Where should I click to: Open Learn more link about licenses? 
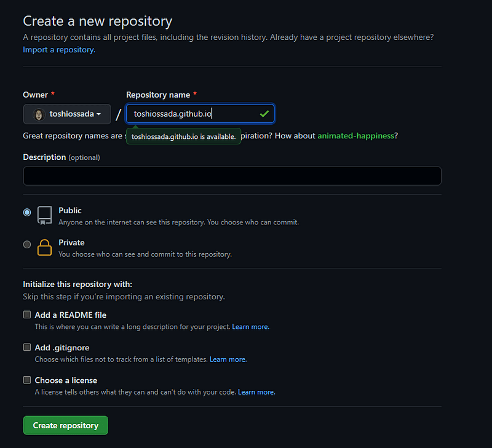[256, 392]
